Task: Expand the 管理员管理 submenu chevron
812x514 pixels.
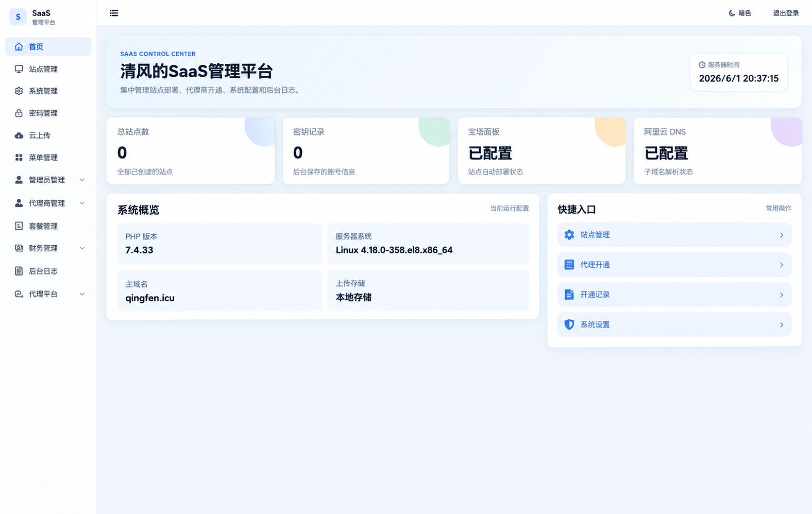Action: 82,180
